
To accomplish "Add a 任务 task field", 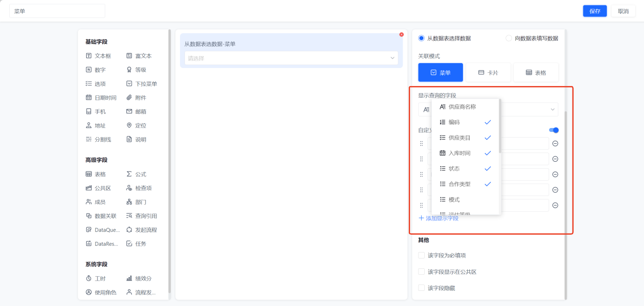I will (136, 243).
